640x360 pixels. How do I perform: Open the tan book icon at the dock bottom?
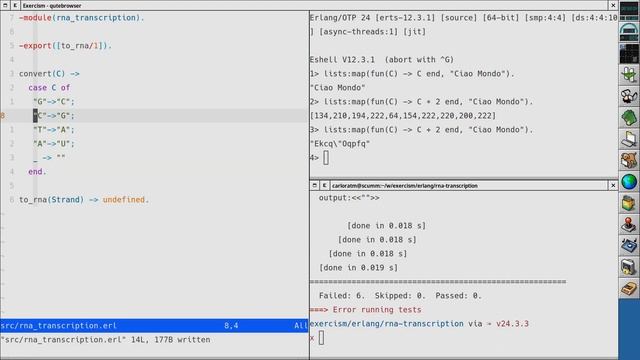click(629, 288)
